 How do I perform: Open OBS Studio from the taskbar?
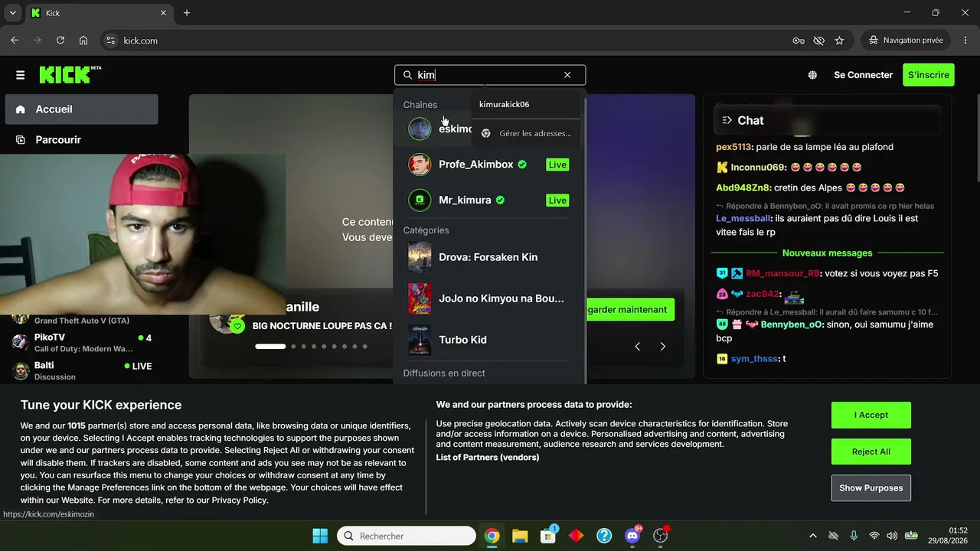[661, 536]
